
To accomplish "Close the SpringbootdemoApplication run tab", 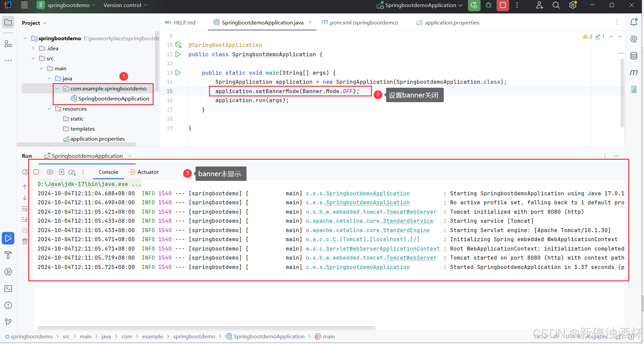I will click(x=130, y=156).
